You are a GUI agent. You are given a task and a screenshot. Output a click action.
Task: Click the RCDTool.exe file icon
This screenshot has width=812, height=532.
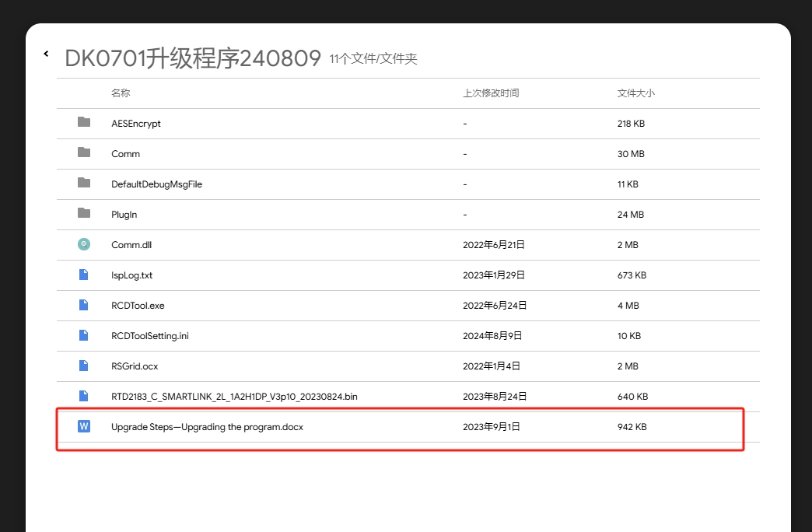[x=83, y=305]
